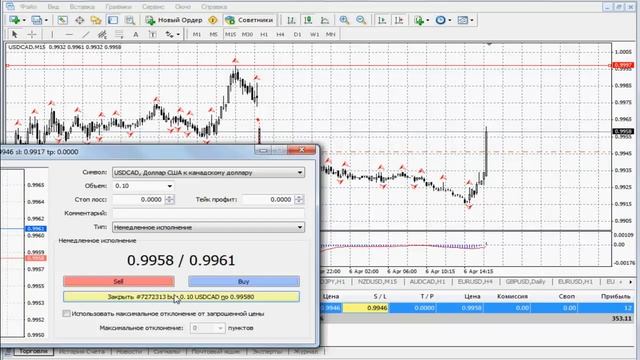Viewport: 640px width, 360px height.
Task: Select the trendline drawing tool
Action: tap(85, 34)
